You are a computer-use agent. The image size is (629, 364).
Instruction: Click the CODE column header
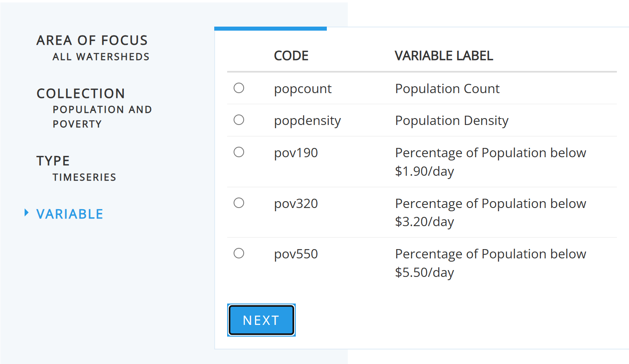pos(291,56)
